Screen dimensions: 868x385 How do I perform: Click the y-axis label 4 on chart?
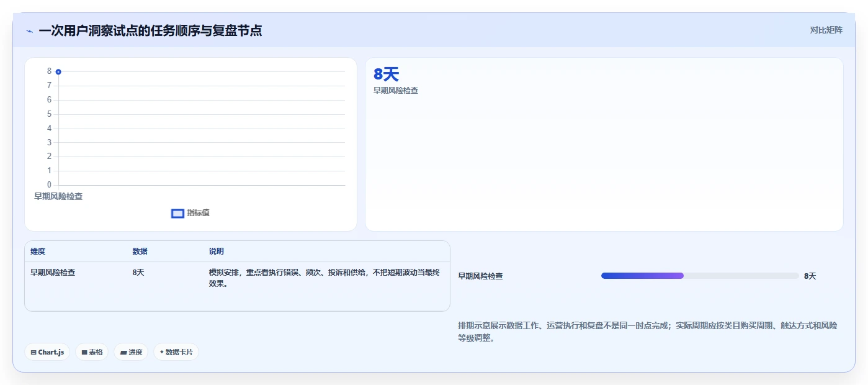49,129
